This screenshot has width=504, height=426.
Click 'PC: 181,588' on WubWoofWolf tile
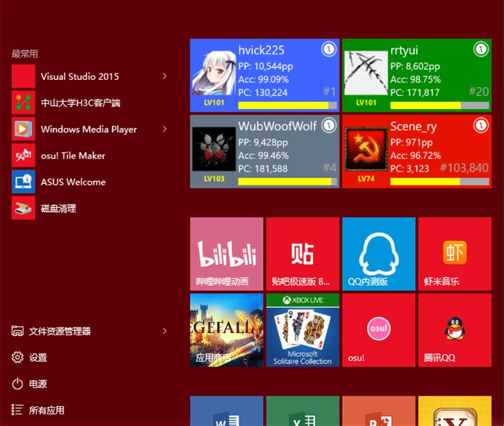[x=263, y=169]
